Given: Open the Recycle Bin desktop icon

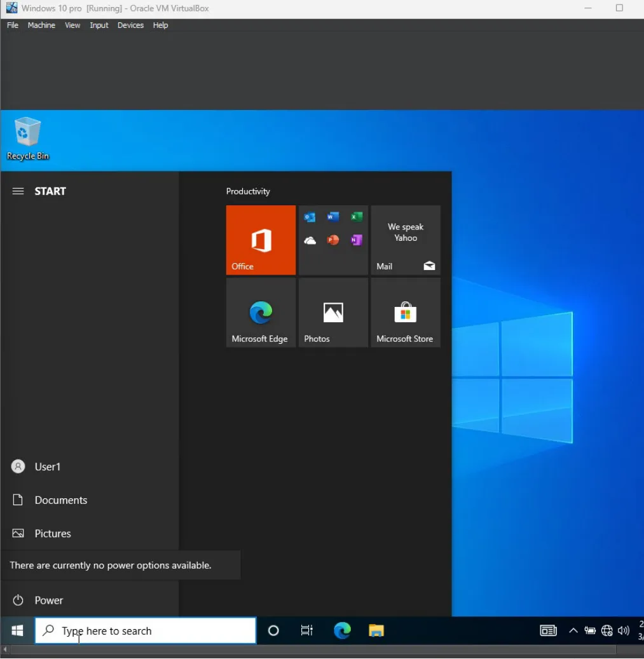Looking at the screenshot, I should (27, 139).
